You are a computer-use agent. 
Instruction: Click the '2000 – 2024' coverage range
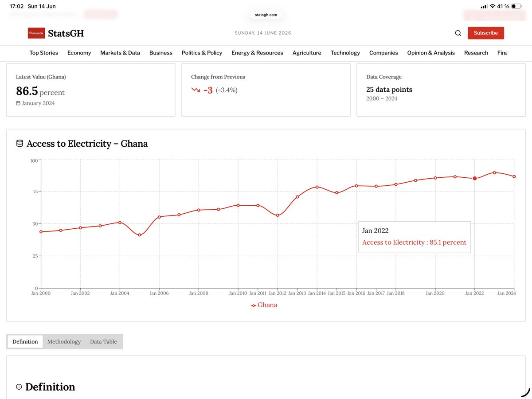coord(382,98)
